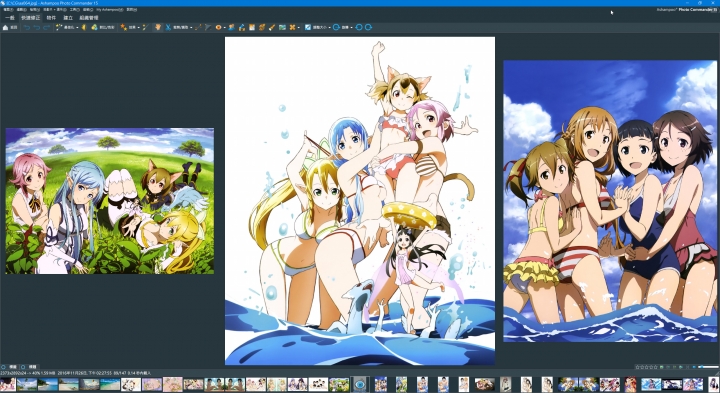Select the 快速修正 ribbon tab
Image resolution: width=720 pixels, height=393 pixels.
pyautogui.click(x=31, y=18)
